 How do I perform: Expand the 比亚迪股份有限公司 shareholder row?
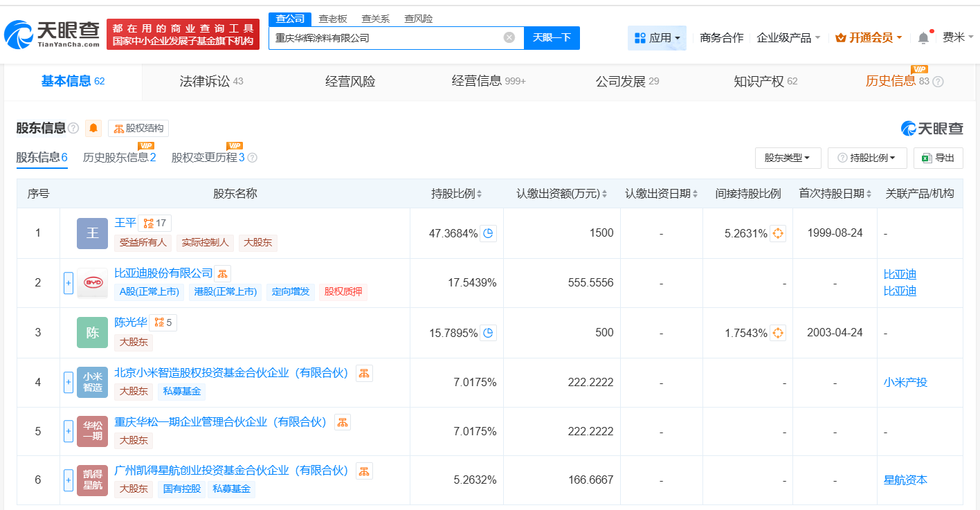(69, 283)
